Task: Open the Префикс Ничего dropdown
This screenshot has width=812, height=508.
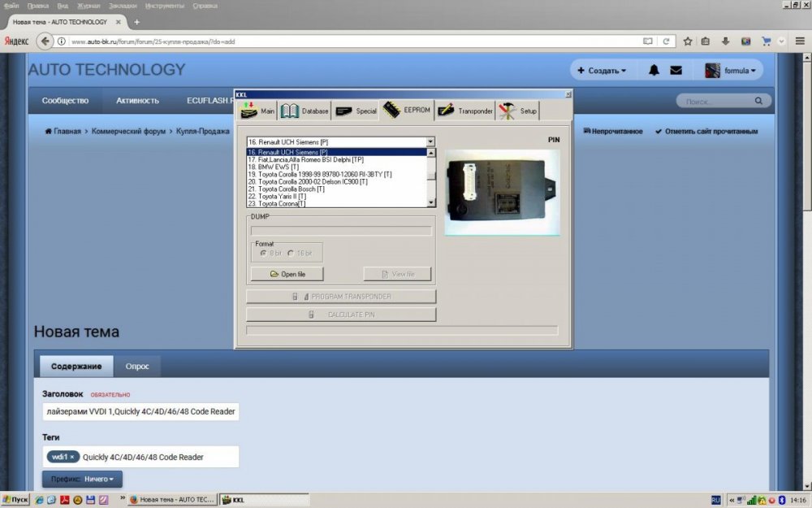Action: tap(83, 480)
